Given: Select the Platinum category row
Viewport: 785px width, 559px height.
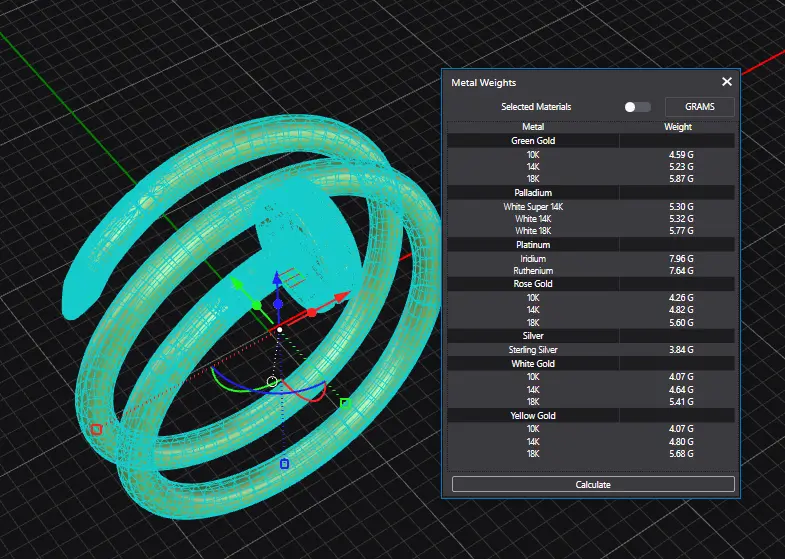Looking at the screenshot, I should 591,245.
